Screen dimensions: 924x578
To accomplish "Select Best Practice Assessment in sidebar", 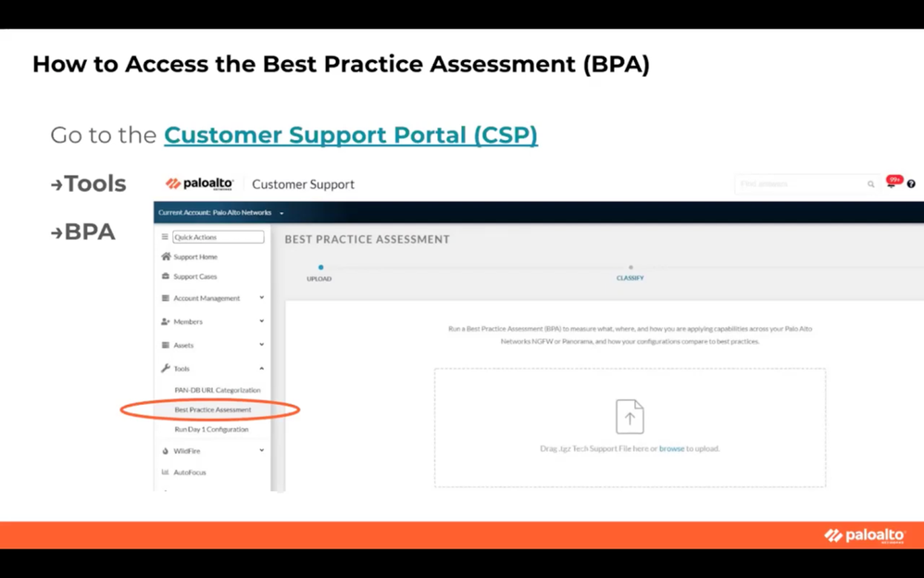I will pyautogui.click(x=213, y=409).
